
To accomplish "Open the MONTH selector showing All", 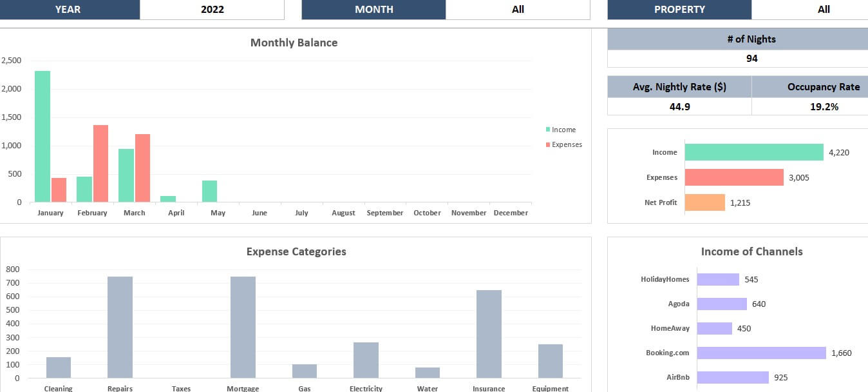I will tap(518, 10).
